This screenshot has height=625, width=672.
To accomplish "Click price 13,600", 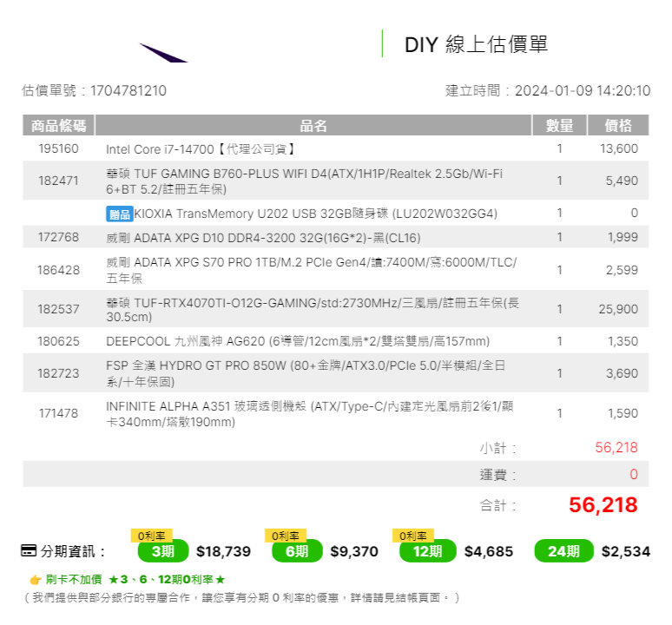I will tap(619, 148).
